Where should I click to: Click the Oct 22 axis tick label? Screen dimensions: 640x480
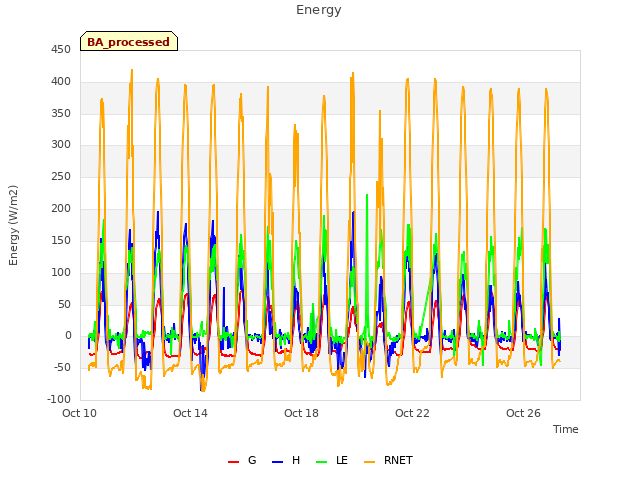(x=412, y=413)
